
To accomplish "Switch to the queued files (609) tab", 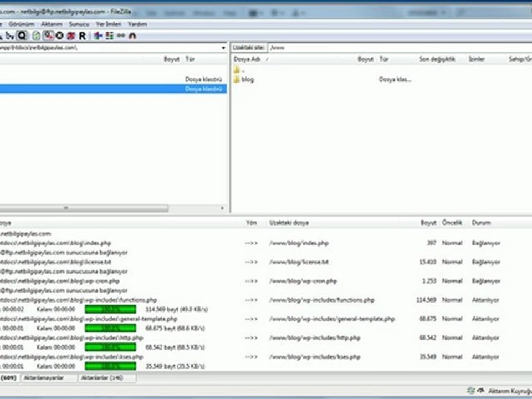I will [x=9, y=378].
